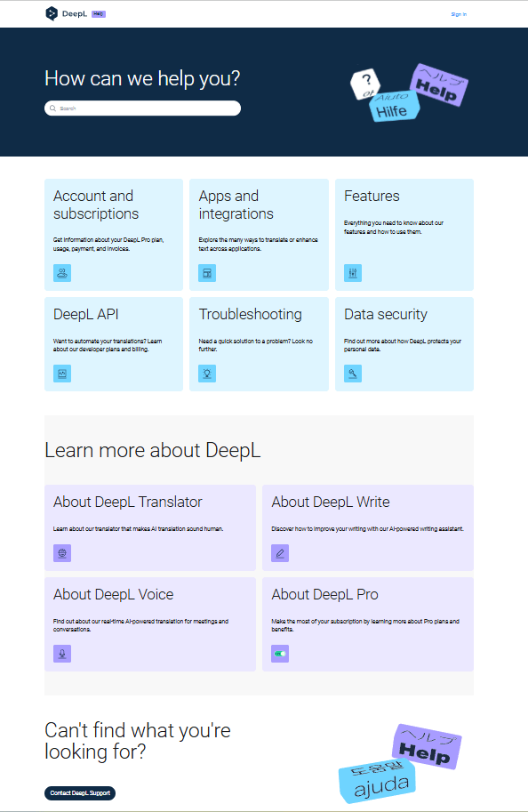Click the DeepL Translator globe icon
Image resolution: width=528 pixels, height=812 pixels.
point(62,553)
